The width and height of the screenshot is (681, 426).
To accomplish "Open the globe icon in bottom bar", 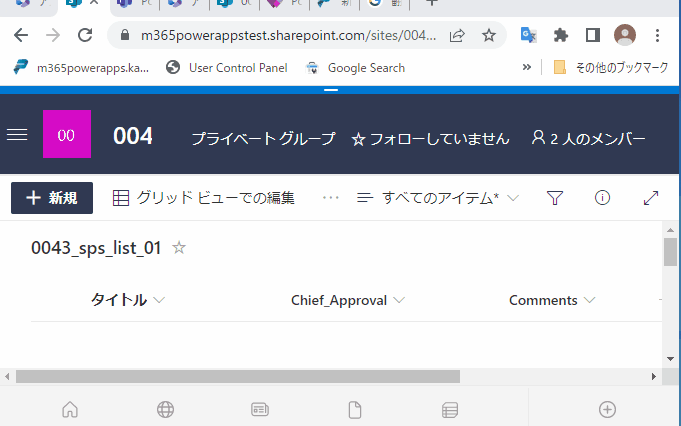I will point(165,409).
